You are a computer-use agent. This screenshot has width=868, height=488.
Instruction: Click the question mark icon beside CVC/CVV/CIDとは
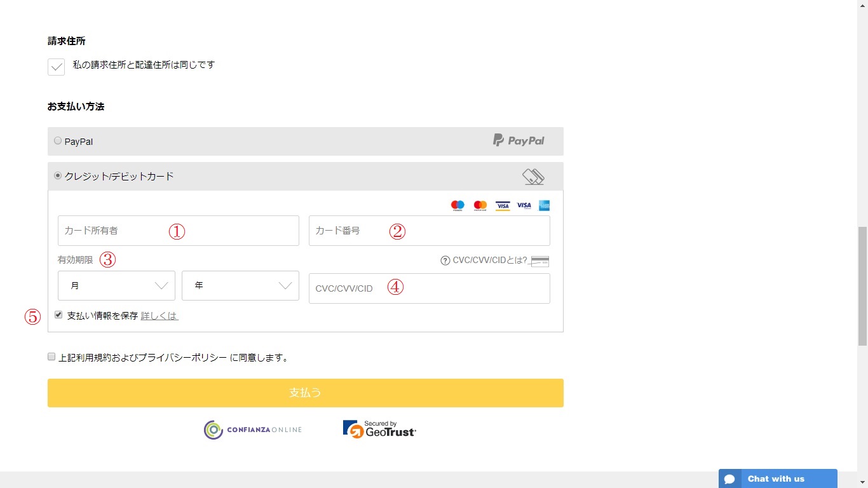445,261
